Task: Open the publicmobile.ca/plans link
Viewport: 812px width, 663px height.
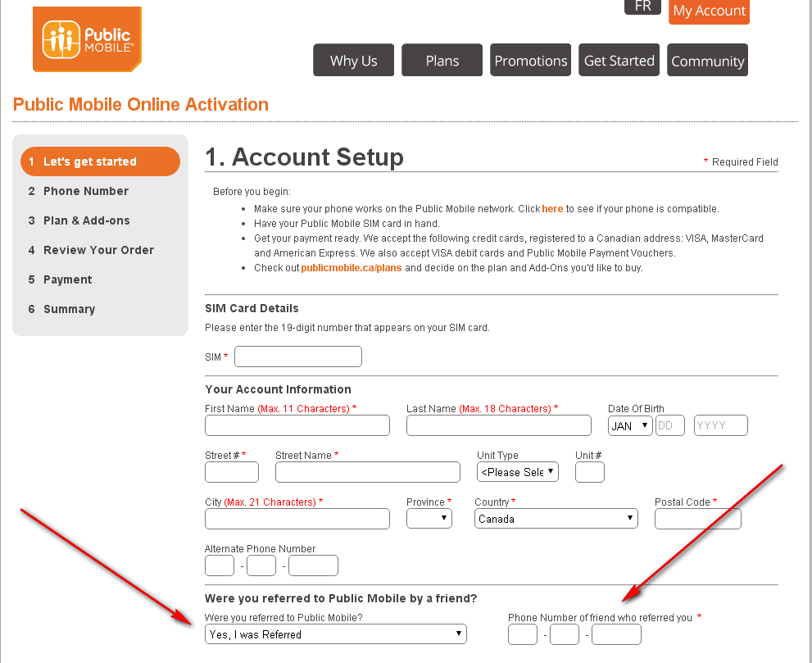Action: tap(351, 267)
